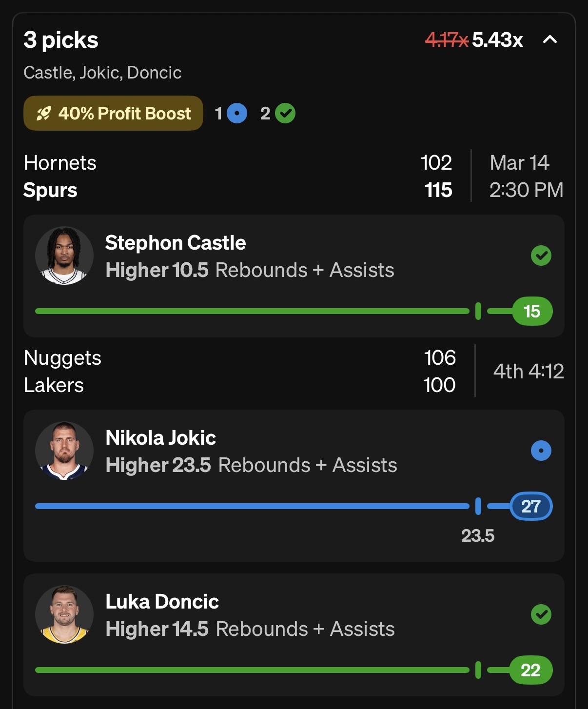Screen dimensions: 588x709
Task: Click Luka Doncic's green win checkmark
Action: pos(541,614)
